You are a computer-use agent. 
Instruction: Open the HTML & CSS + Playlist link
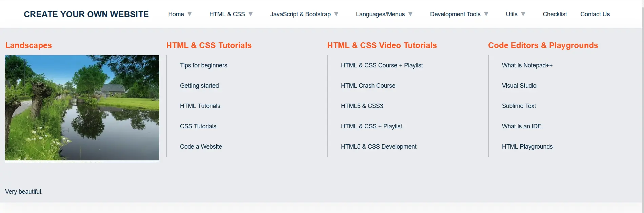[x=371, y=126]
